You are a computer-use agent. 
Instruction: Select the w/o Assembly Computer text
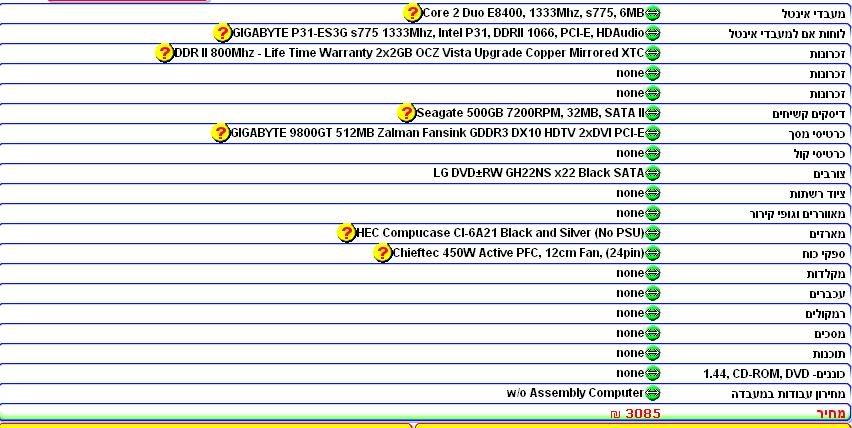click(575, 393)
